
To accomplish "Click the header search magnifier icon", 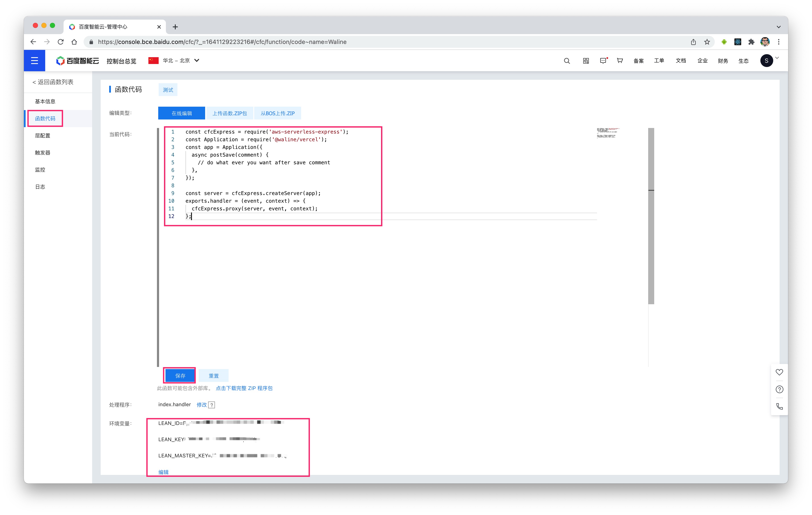I will [x=567, y=61].
